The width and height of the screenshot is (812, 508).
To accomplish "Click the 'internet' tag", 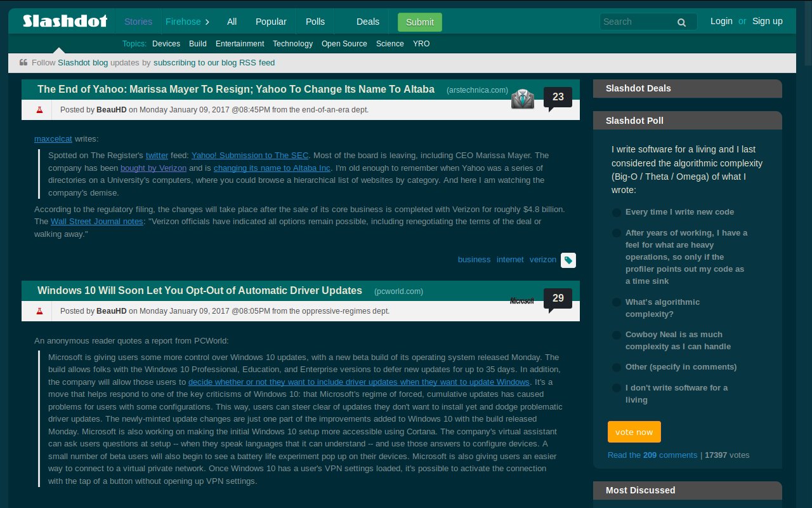I will [510, 259].
